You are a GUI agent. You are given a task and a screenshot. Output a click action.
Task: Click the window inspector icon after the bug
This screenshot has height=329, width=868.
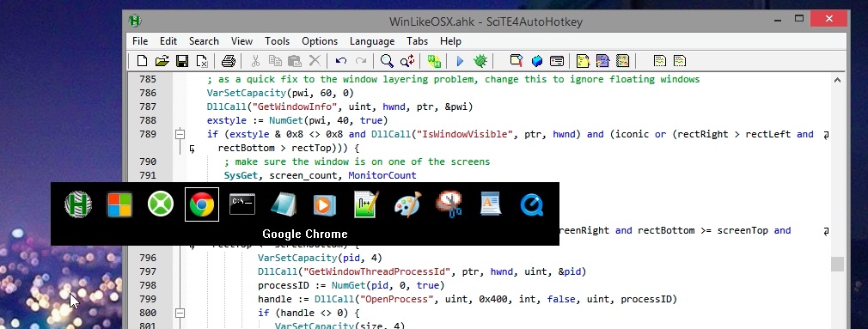pyautogui.click(x=517, y=61)
